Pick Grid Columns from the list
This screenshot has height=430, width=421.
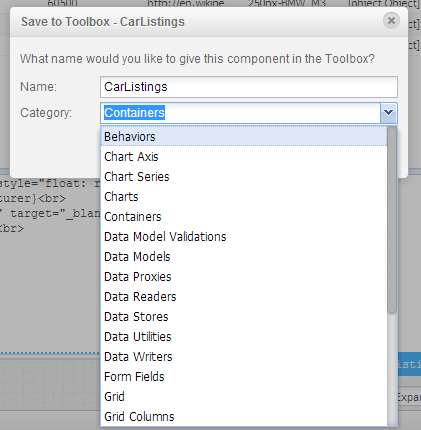point(244,417)
